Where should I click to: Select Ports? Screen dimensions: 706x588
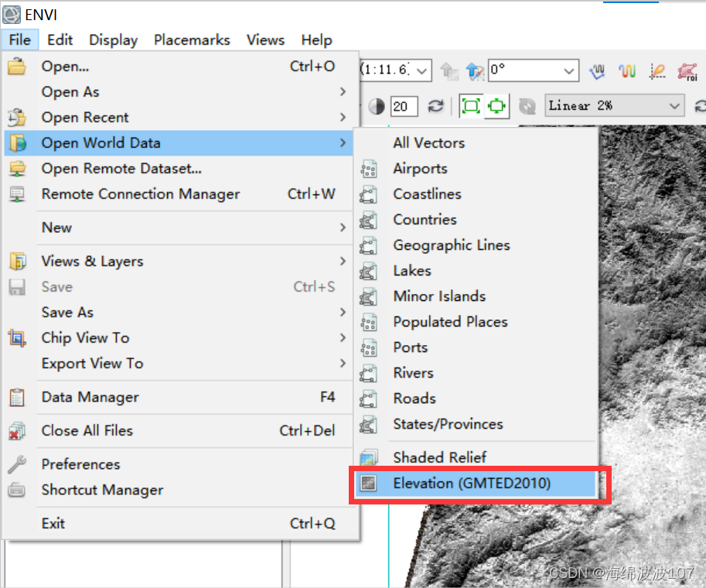(x=476, y=347)
